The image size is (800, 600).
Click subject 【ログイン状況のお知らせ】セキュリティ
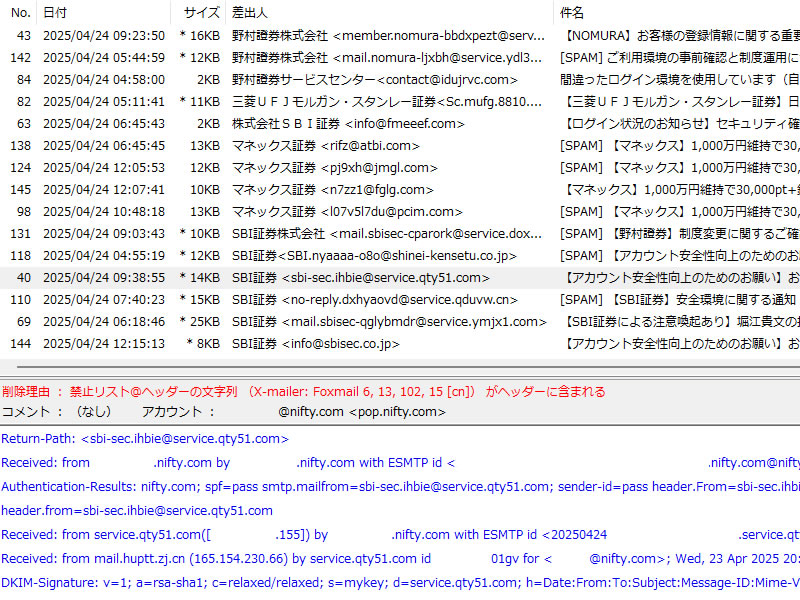click(680, 123)
